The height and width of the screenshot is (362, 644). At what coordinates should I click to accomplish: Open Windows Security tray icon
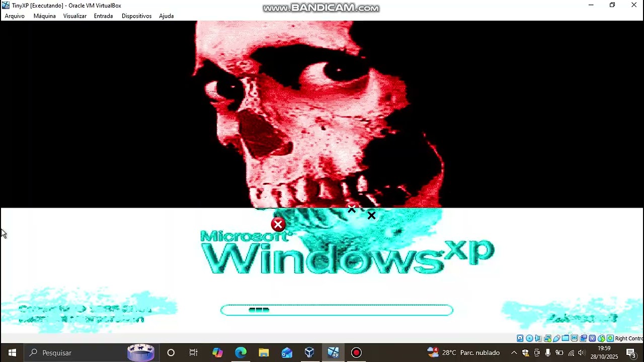(x=525, y=353)
